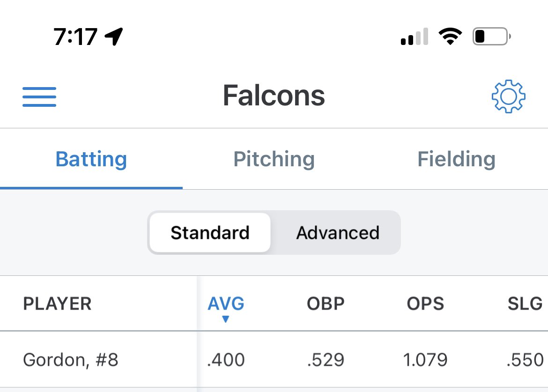The image size is (548, 392).
Task: Switch to the Pitching tab
Action: pos(274,159)
